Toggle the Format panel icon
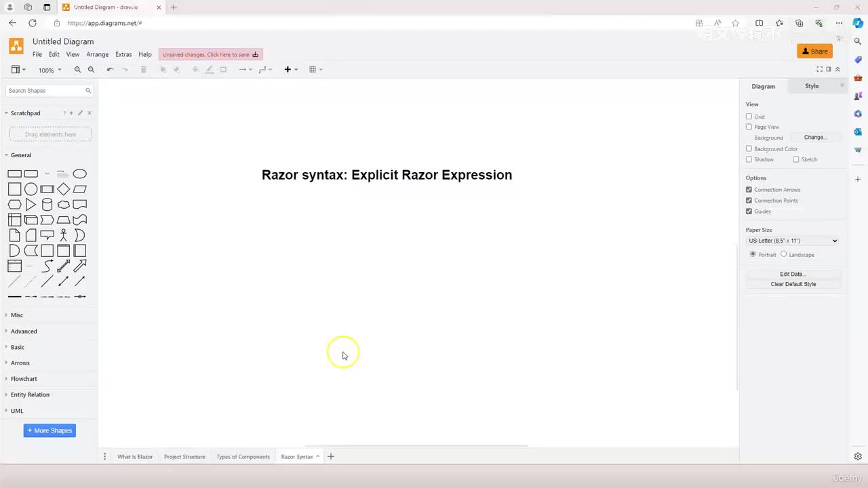 click(x=829, y=69)
